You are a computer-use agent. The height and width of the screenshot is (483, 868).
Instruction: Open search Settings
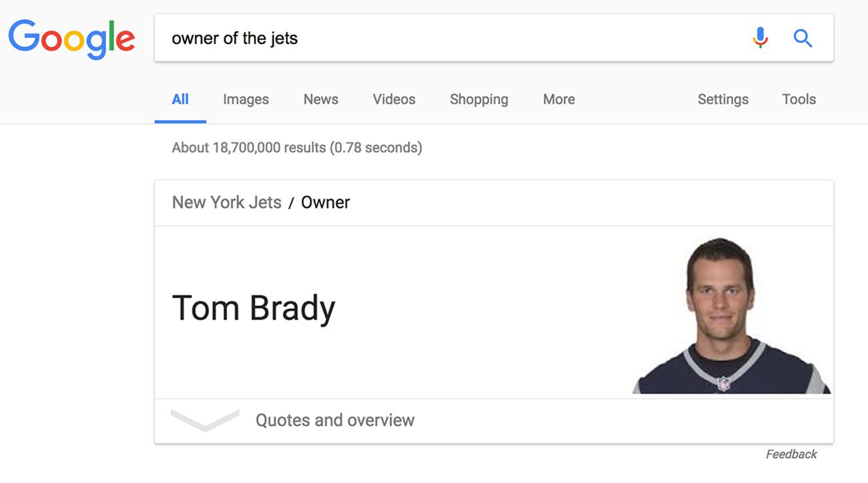pyautogui.click(x=722, y=99)
